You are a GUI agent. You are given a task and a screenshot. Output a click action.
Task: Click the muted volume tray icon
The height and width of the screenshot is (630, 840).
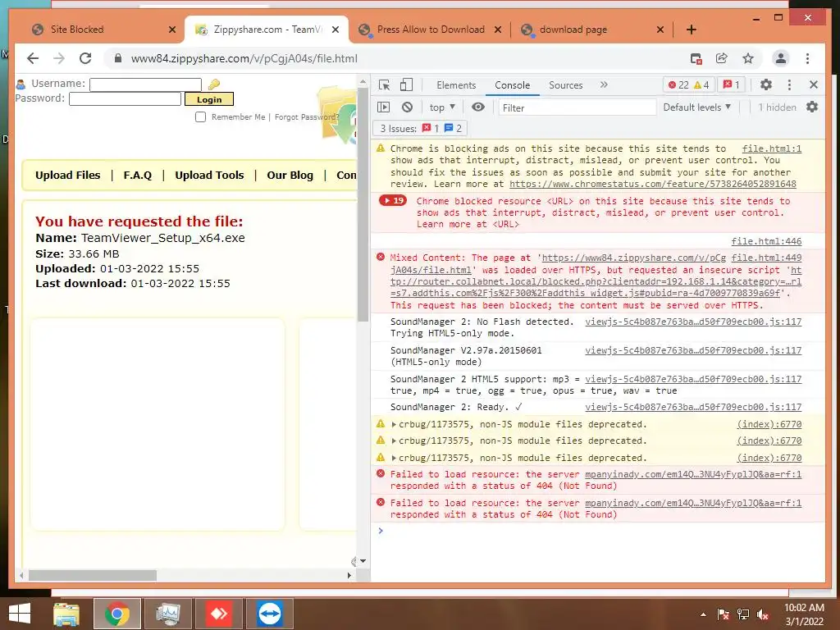[763, 614]
